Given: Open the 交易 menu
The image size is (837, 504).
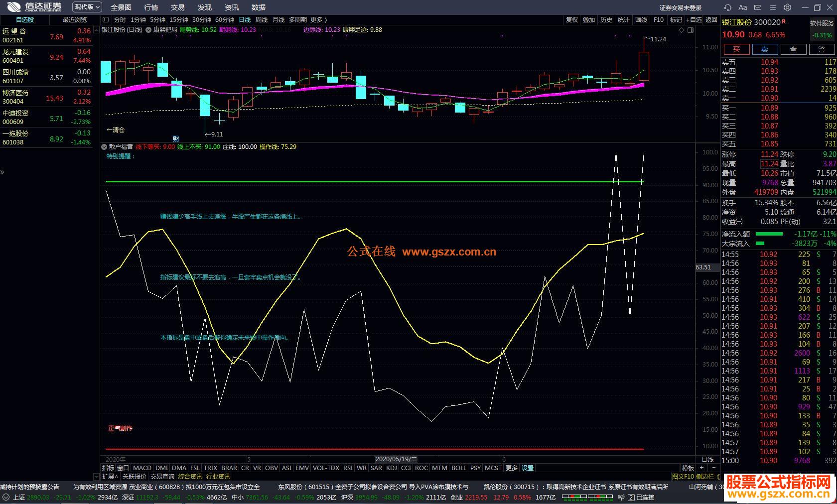Looking at the screenshot, I should click(x=178, y=7).
